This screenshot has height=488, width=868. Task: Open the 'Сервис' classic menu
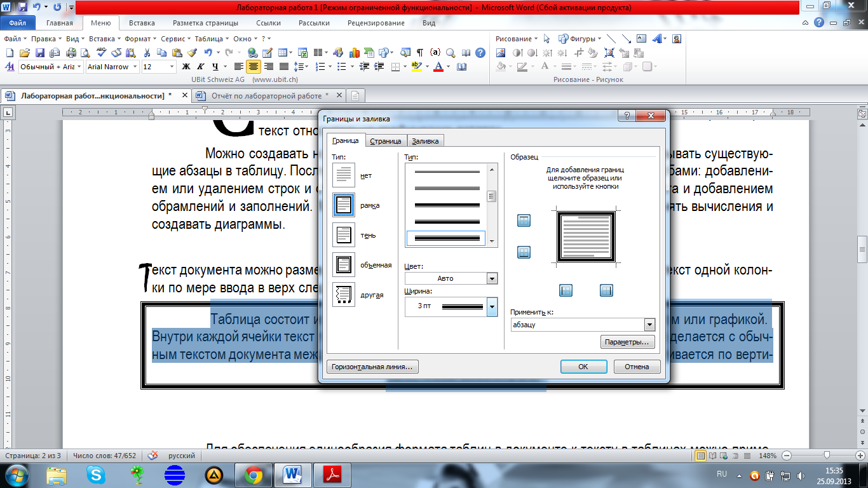click(175, 39)
